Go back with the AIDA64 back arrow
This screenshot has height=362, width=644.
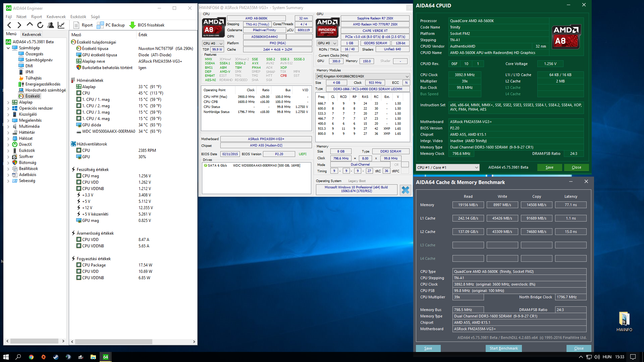tap(9, 25)
